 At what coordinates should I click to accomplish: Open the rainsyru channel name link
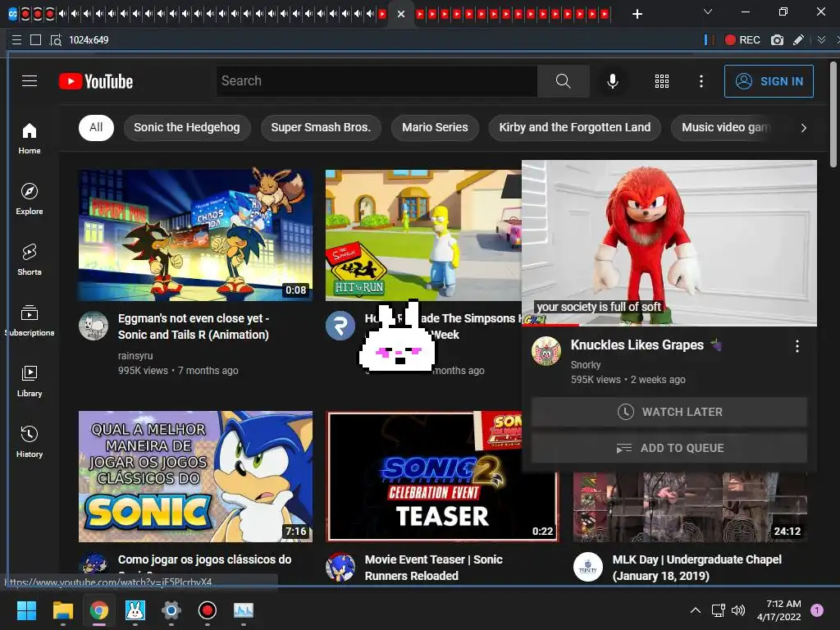tap(135, 356)
